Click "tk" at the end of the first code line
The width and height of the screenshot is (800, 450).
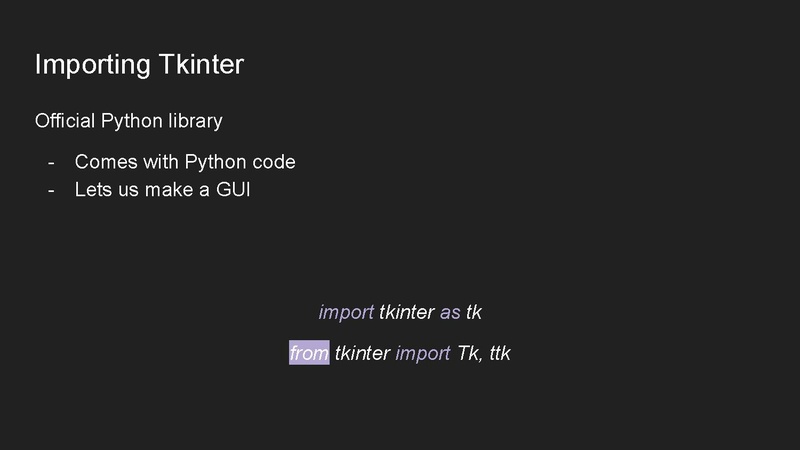pos(474,312)
